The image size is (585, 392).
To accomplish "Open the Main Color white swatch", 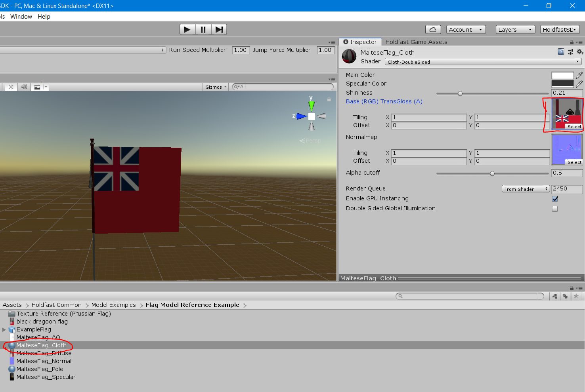I will point(562,75).
